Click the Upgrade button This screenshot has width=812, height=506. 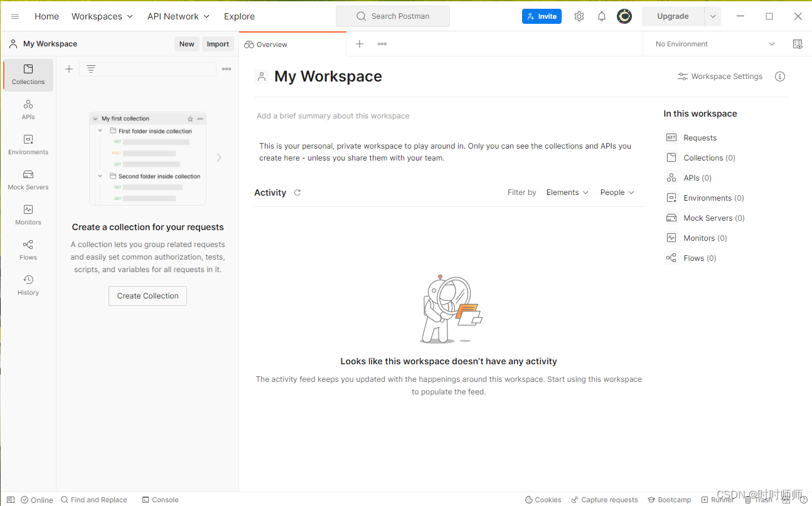(673, 16)
